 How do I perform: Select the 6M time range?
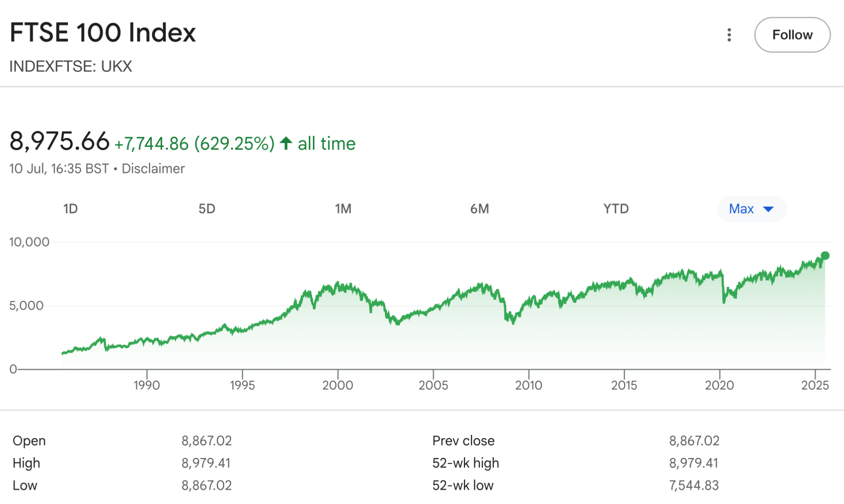coord(480,209)
